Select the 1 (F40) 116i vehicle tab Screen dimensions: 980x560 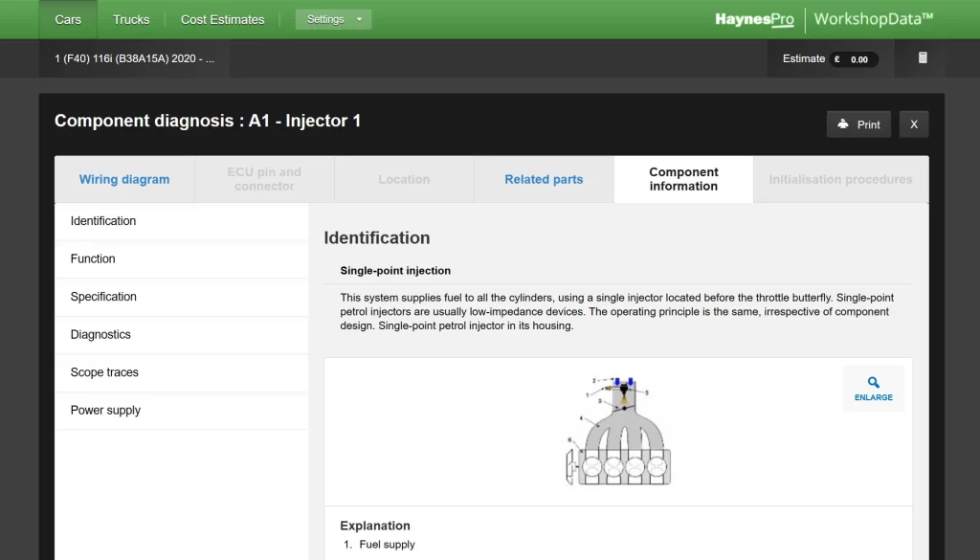click(134, 58)
